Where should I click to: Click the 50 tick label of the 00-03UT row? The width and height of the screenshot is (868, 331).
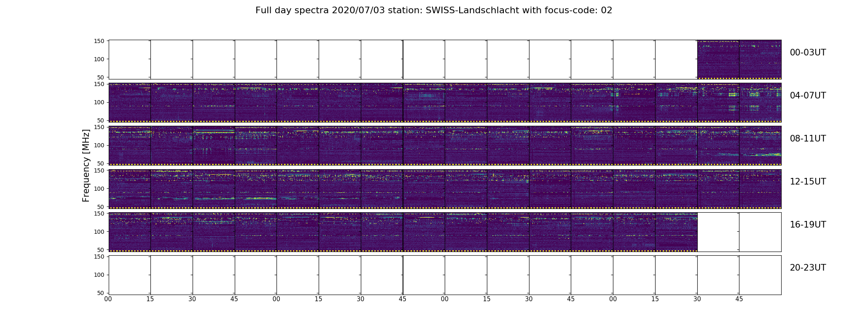101,77
